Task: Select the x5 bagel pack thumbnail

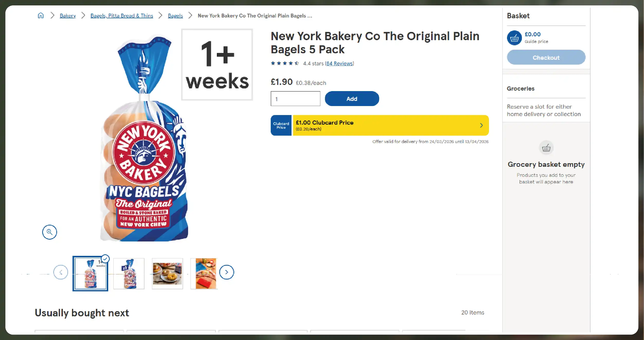Action: point(129,274)
